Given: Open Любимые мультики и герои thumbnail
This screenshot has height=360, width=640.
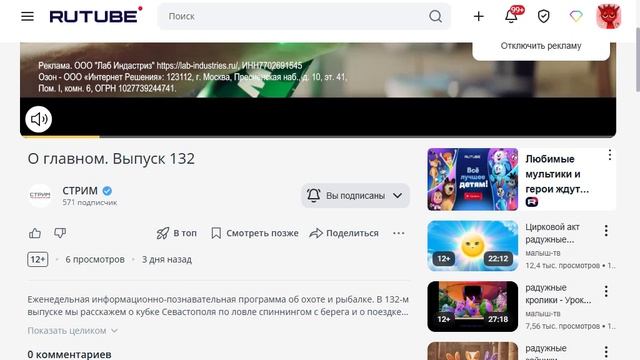Looking at the screenshot, I should click(473, 180).
